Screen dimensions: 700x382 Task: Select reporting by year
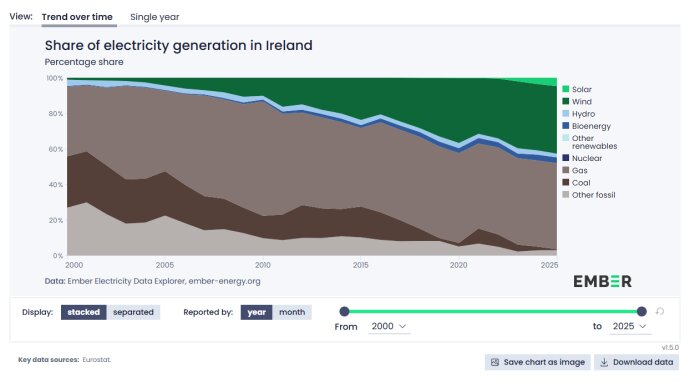[256, 312]
